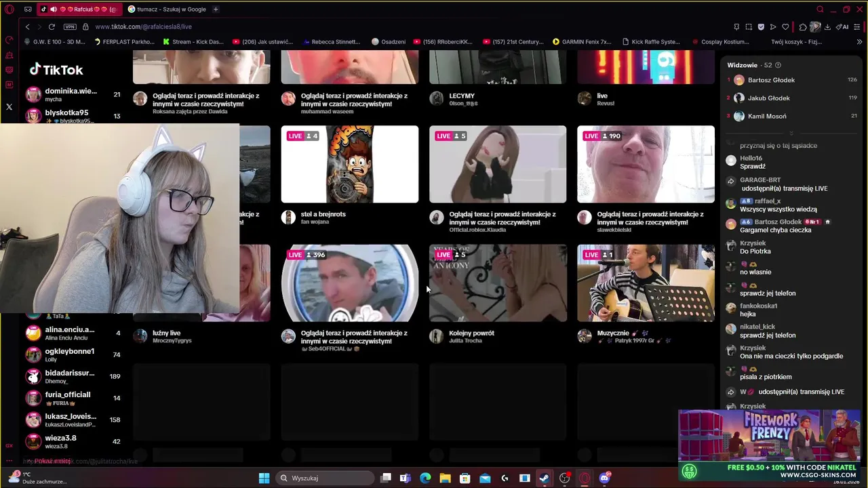Open the Windows Start button
Viewport: 868px width, 488px height.
[264, 478]
